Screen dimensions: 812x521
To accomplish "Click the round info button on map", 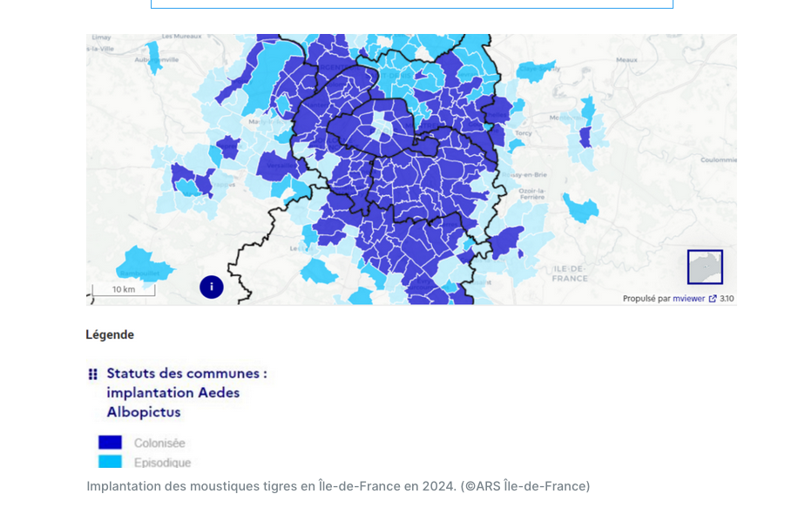I will (x=212, y=287).
